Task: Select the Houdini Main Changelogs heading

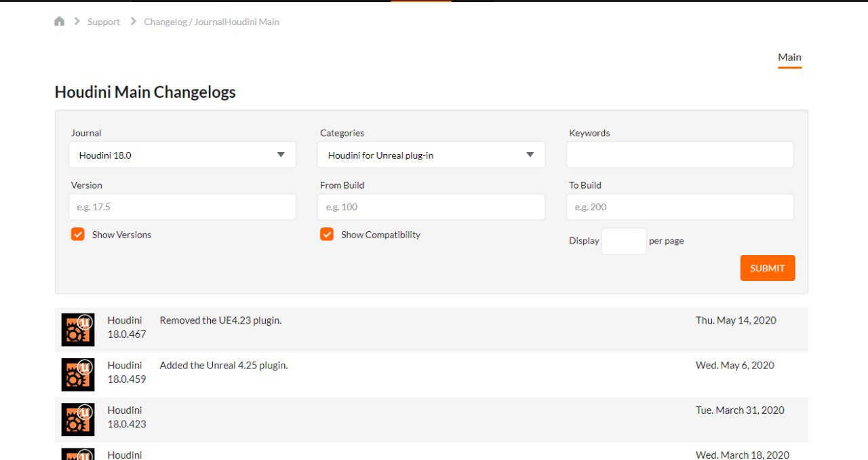Action: click(145, 92)
